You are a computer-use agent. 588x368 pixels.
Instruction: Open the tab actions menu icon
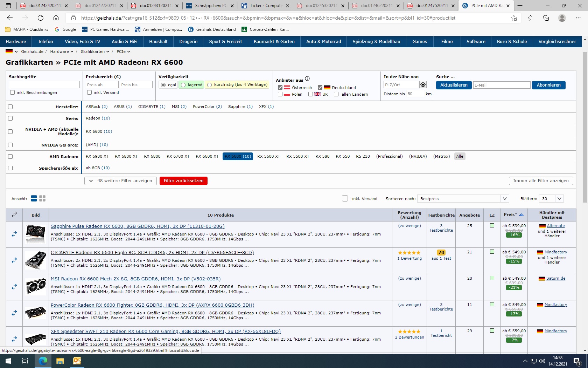coord(8,6)
